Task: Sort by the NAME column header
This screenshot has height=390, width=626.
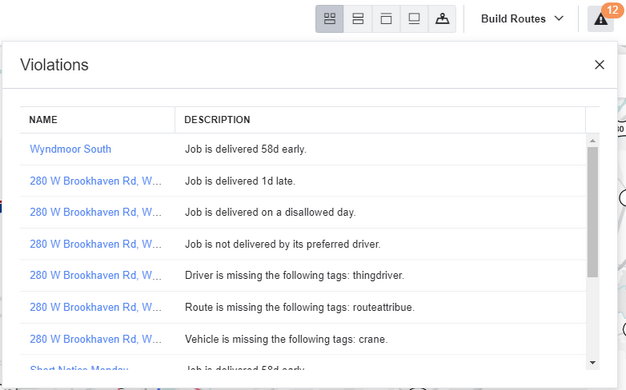Action: [43, 120]
